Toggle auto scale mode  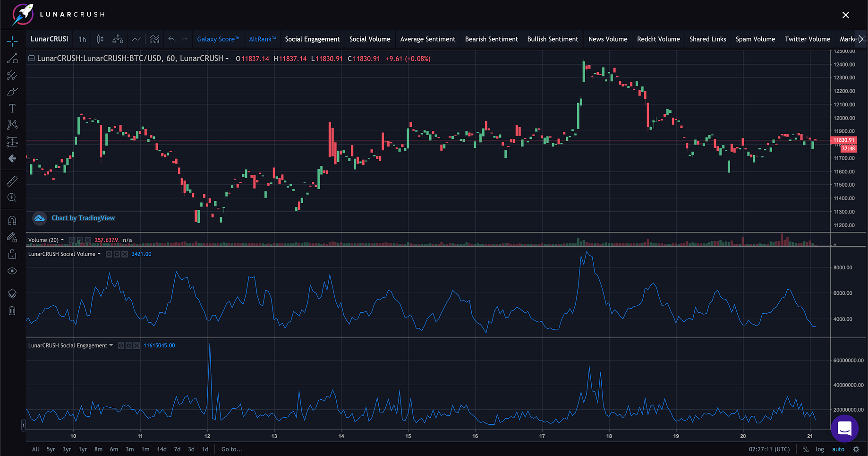838,449
